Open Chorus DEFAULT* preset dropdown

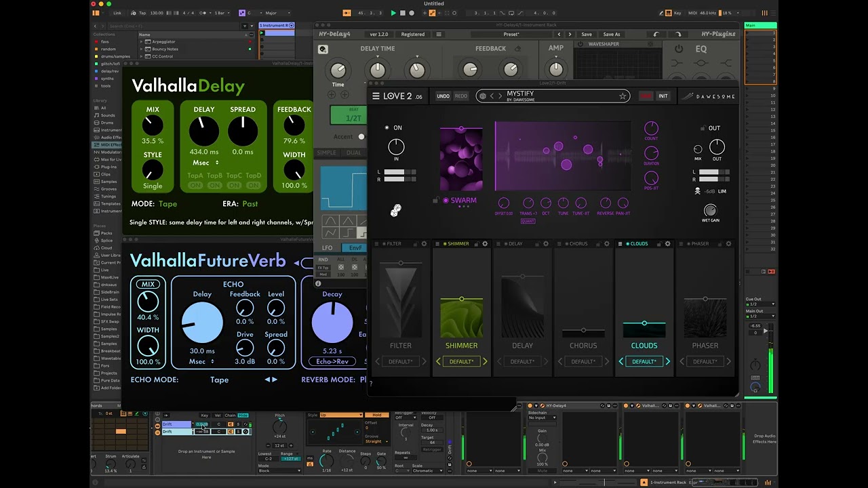pyautogui.click(x=583, y=362)
